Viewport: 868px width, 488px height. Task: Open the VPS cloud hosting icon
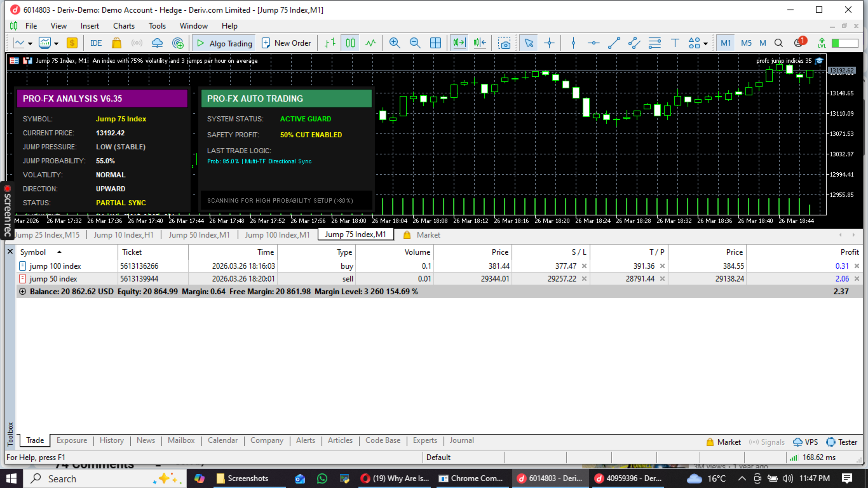coord(158,43)
